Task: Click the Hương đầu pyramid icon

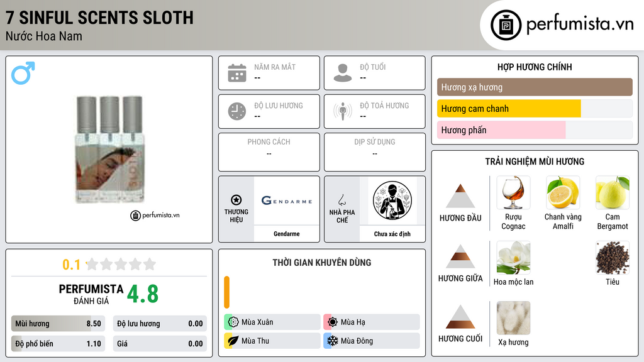Action: pos(460,196)
